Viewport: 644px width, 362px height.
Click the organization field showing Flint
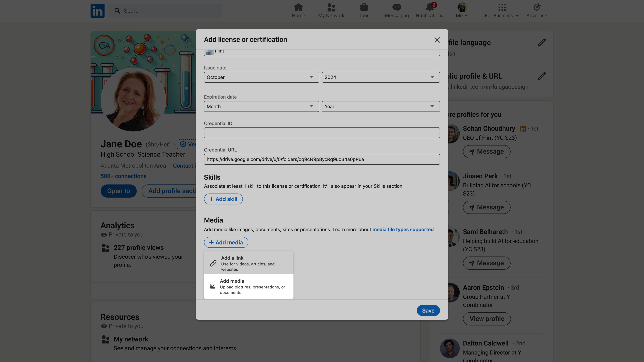(322, 52)
